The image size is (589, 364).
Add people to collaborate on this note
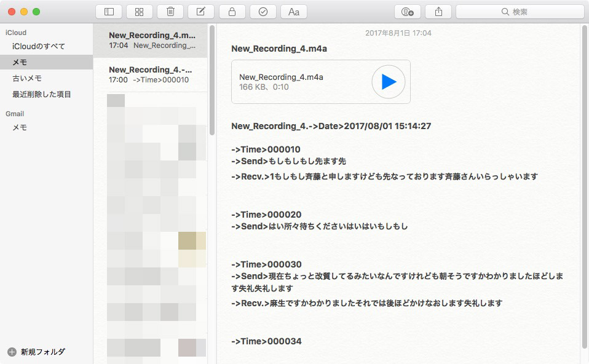point(407,11)
